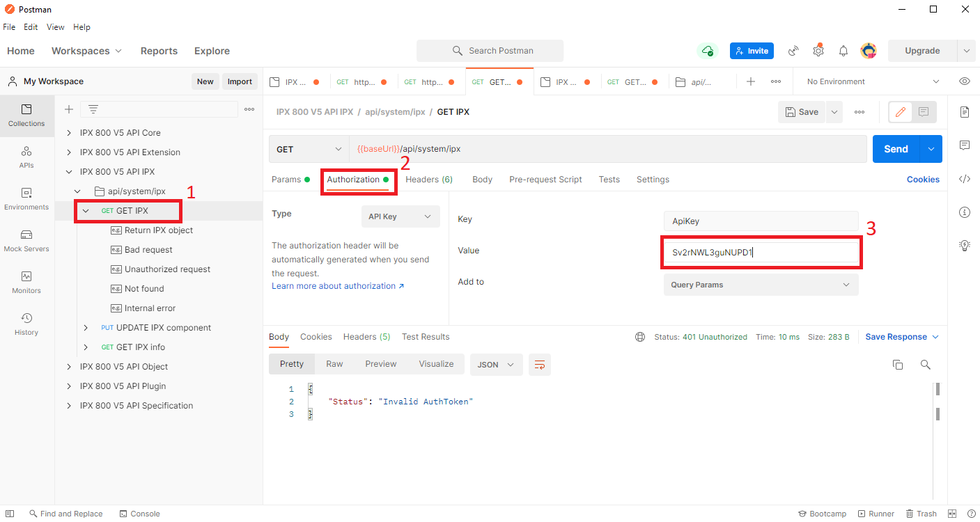The height and width of the screenshot is (522, 980).
Task: Open the notifications bell
Action: (x=843, y=51)
